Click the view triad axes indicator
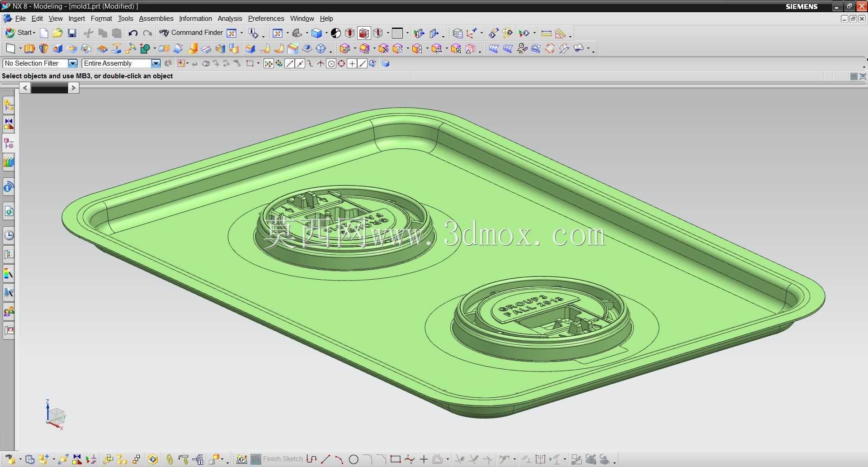 pos(56,415)
